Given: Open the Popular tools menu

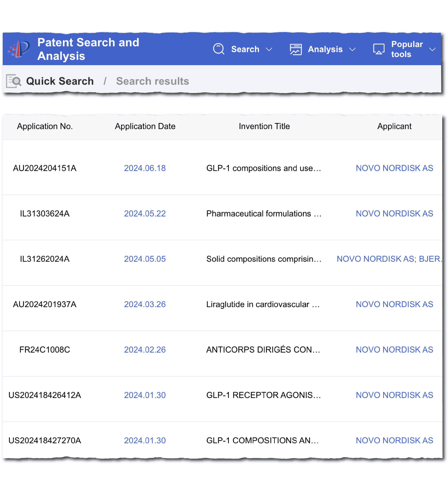Looking at the screenshot, I should 407,49.
